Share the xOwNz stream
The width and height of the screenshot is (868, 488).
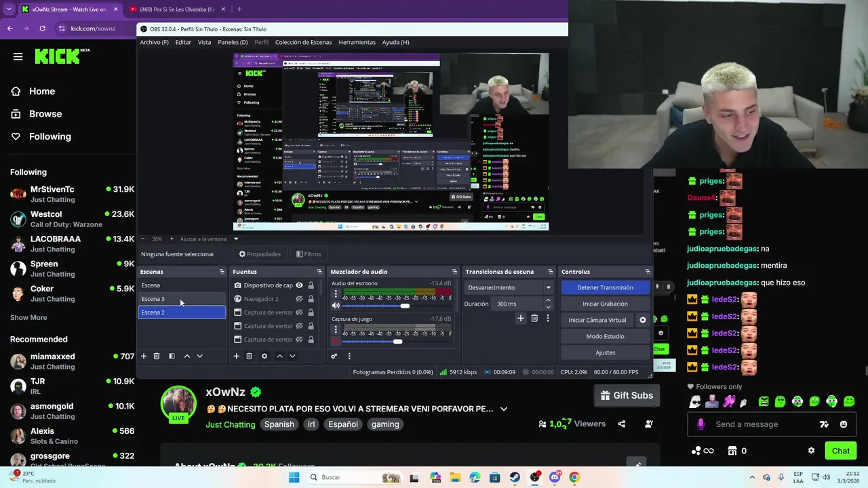pos(622,424)
